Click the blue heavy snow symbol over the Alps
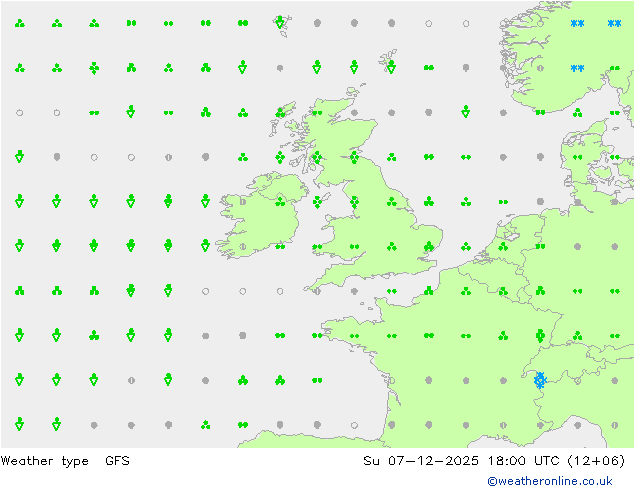 click(x=540, y=380)
